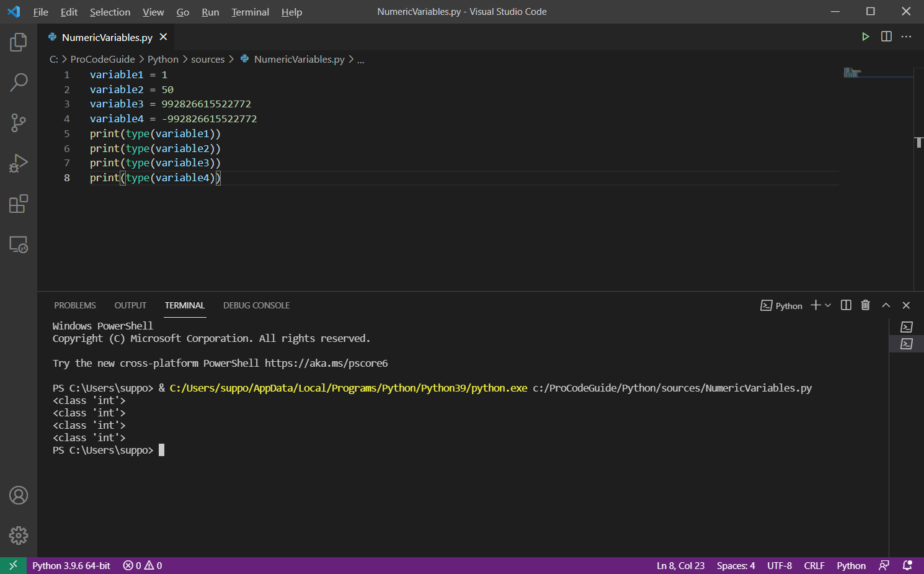This screenshot has height=574, width=924.
Task: Change the CRLF line ending setting
Action: point(814,565)
